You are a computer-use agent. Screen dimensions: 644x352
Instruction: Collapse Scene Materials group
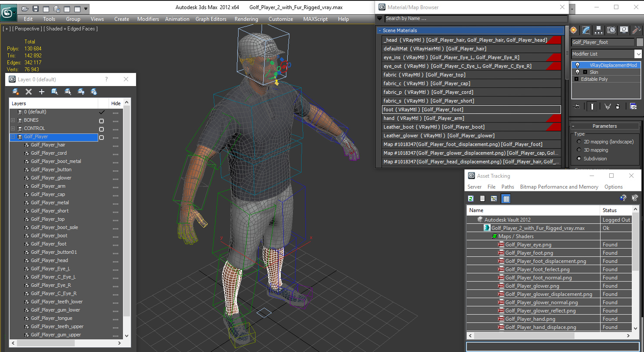(380, 31)
